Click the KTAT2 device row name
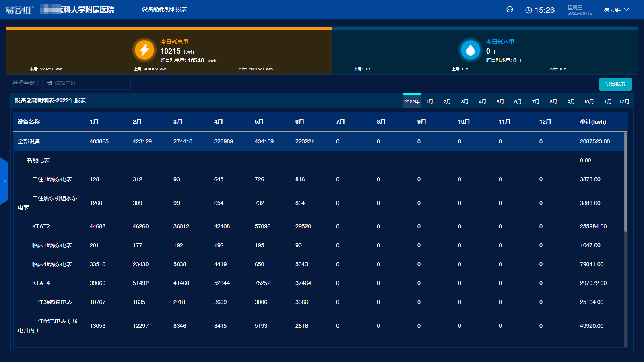The width and height of the screenshot is (644, 362). 41,226
